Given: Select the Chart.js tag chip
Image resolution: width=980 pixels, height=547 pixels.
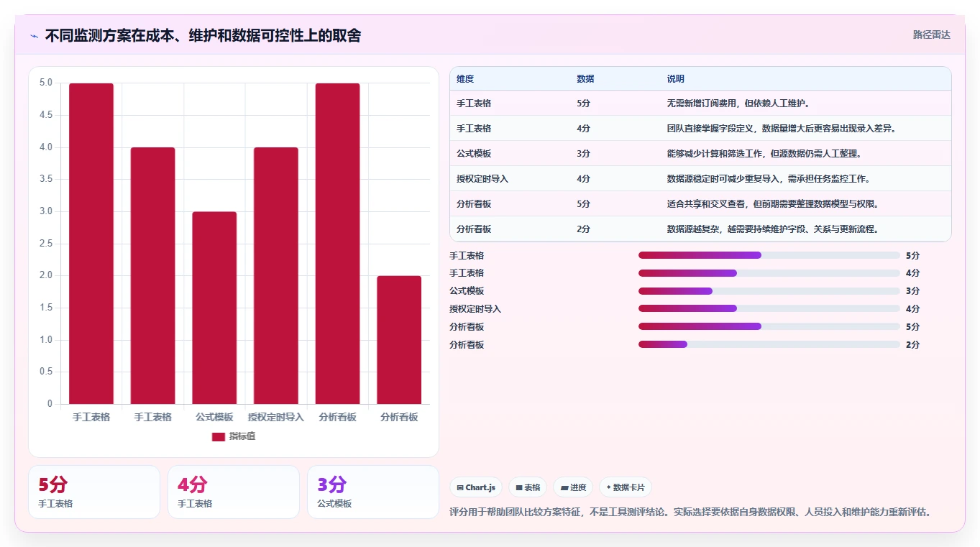Looking at the screenshot, I should click(476, 487).
